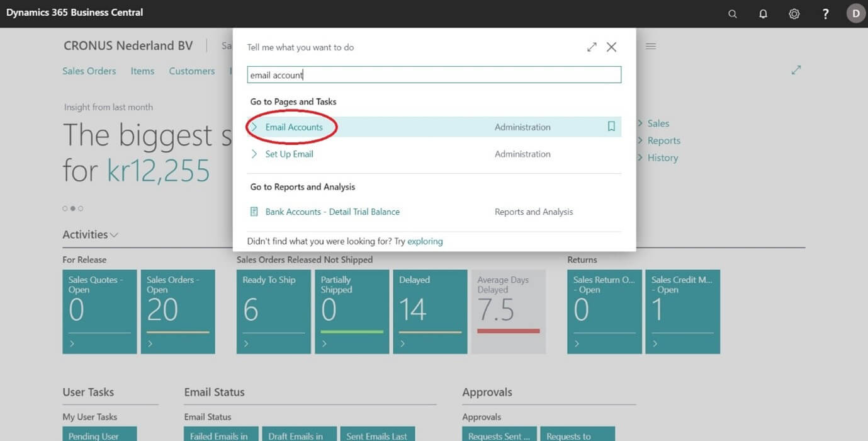Open the Delayed tile showing 14
The image size is (868, 441).
point(430,311)
